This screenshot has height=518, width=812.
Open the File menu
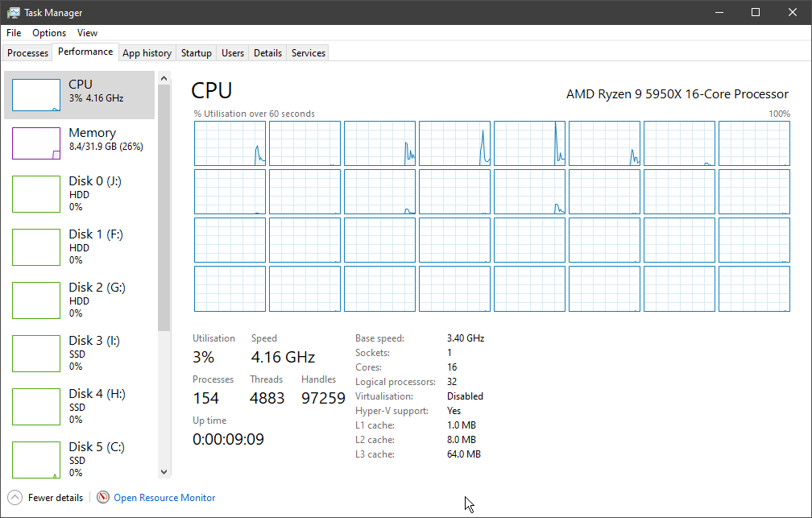coord(14,33)
